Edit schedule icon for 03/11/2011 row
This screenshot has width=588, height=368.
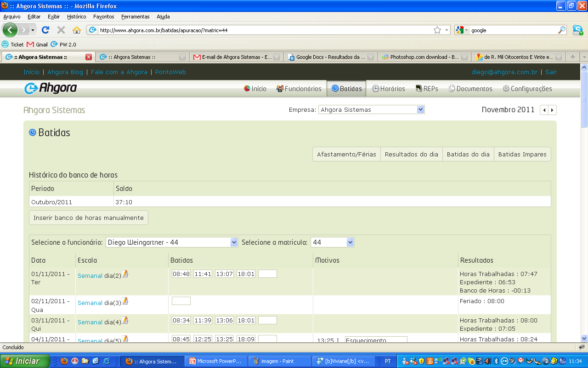[125, 321]
